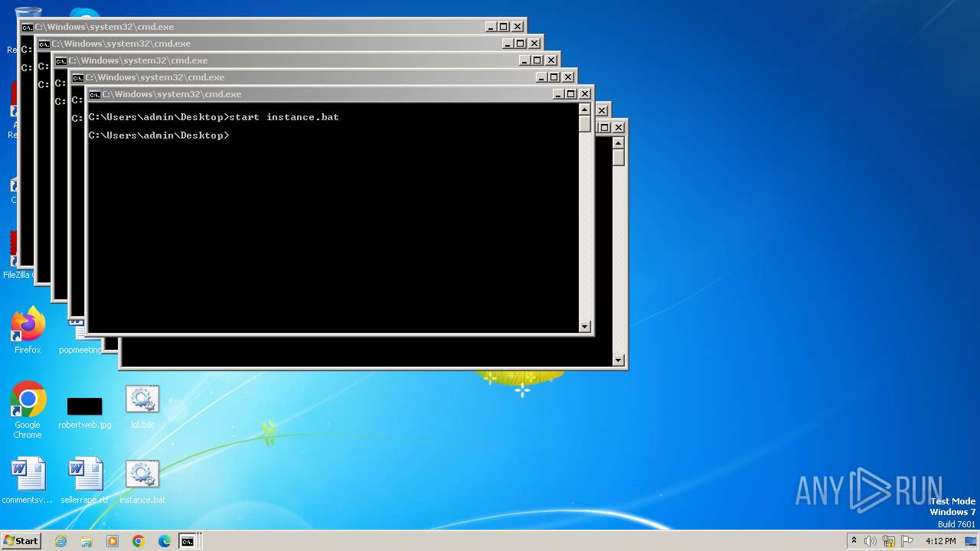
Task: Click scroll-up arrow of rear right cmd window
Action: click(619, 143)
